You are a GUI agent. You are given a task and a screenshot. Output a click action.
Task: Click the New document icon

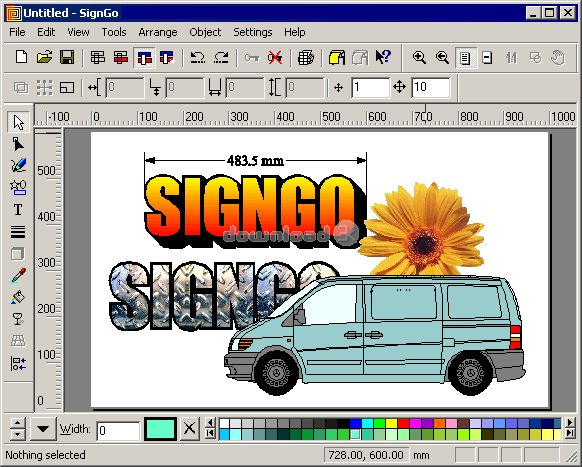(22, 57)
